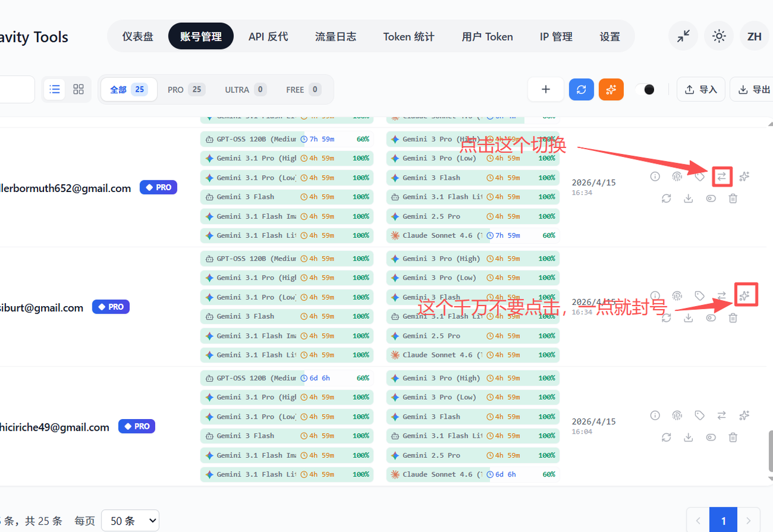Toggle enable switch icon in siburt row
Viewport: 773px width, 532px height.
[711, 318]
